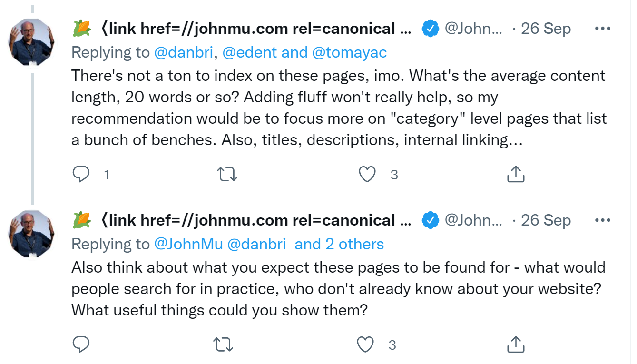Open the reply icon on the second tweet
Viewport: 637px width, 364px height.
pos(81,344)
